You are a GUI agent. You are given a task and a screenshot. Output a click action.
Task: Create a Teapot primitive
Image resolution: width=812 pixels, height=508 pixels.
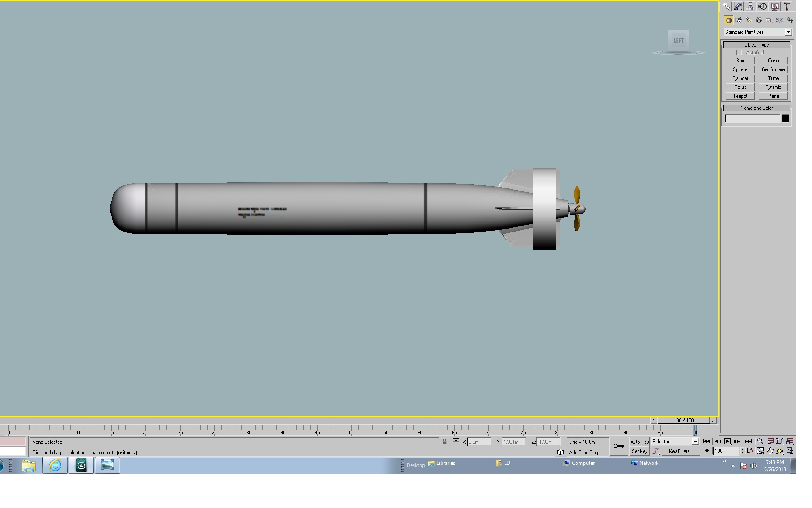740,96
